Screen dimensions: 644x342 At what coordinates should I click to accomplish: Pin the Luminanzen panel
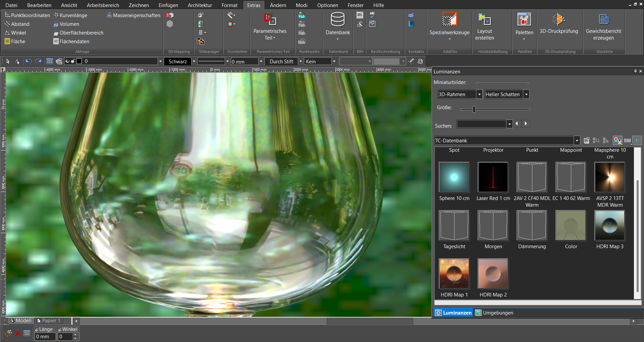click(635, 71)
